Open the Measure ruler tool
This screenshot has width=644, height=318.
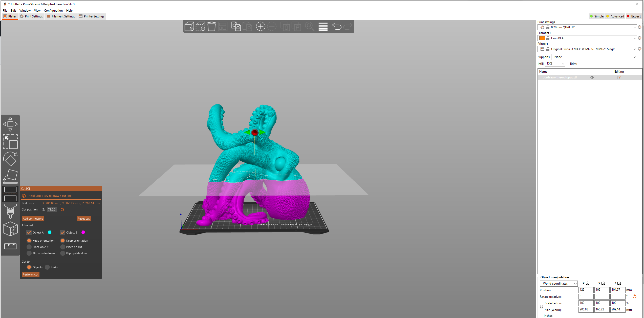coord(10,246)
